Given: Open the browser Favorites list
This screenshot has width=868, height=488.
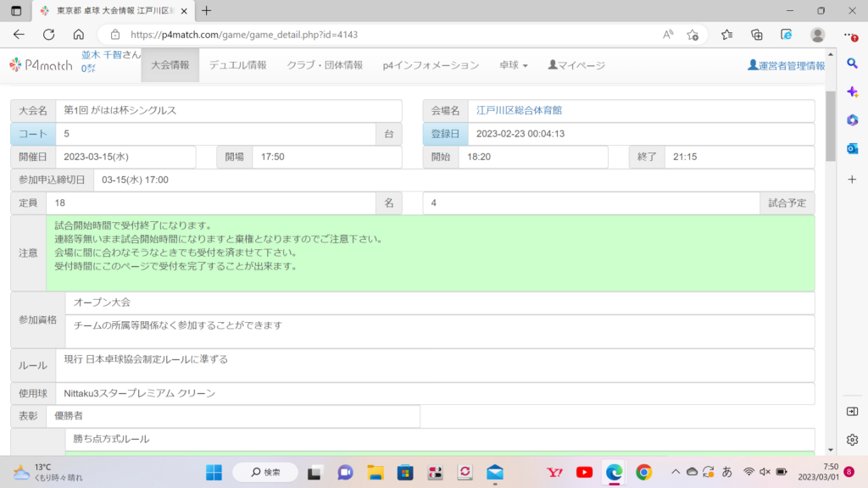Looking at the screenshot, I should tap(726, 35).
